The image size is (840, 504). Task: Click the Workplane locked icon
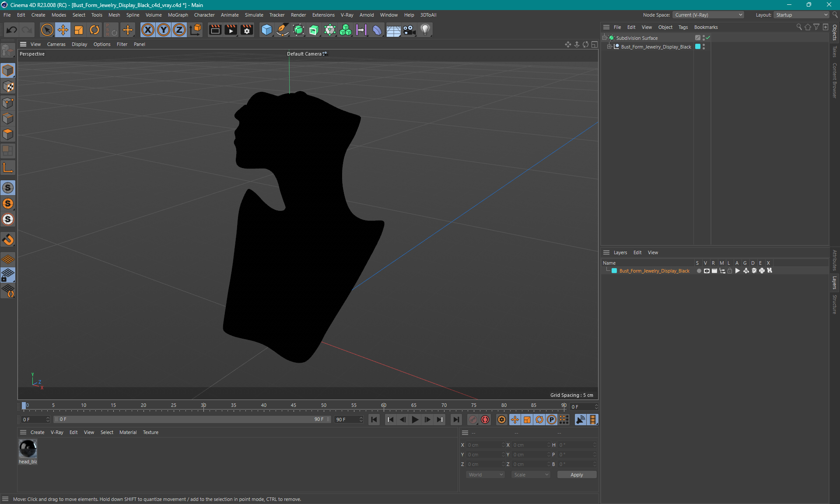click(x=8, y=275)
